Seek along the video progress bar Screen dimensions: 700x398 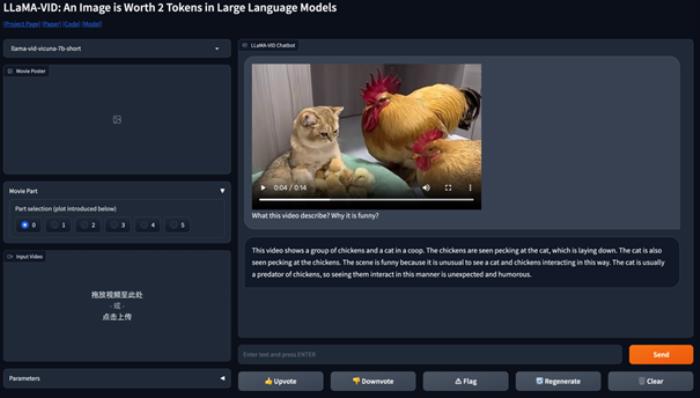(366, 200)
